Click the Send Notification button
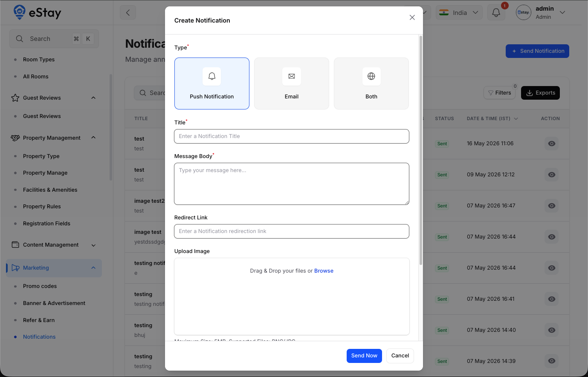The width and height of the screenshot is (588, 377). 537,51
